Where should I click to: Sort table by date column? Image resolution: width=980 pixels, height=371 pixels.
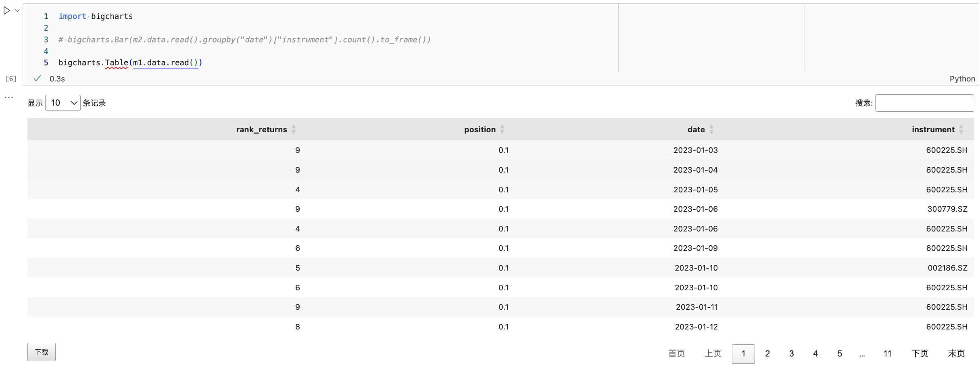[x=696, y=129]
